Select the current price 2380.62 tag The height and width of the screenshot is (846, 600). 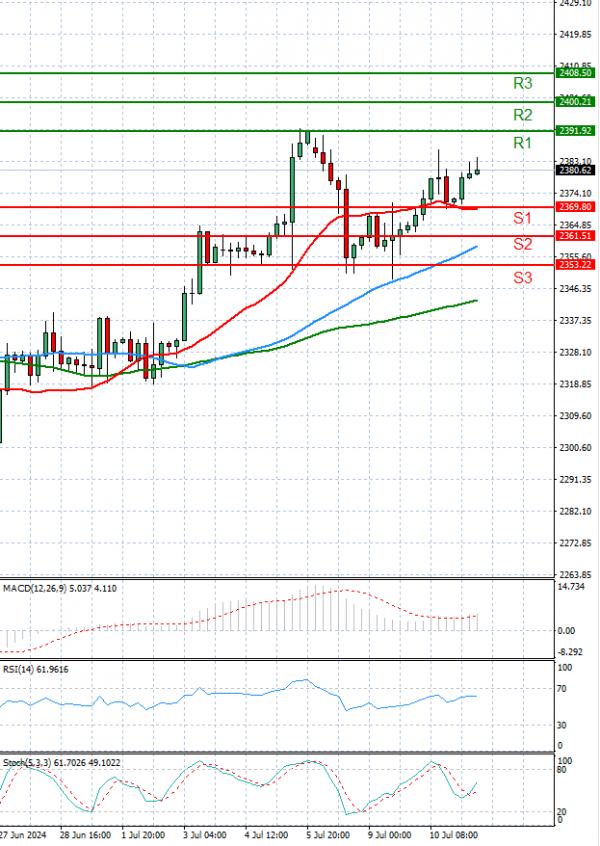pos(575,170)
